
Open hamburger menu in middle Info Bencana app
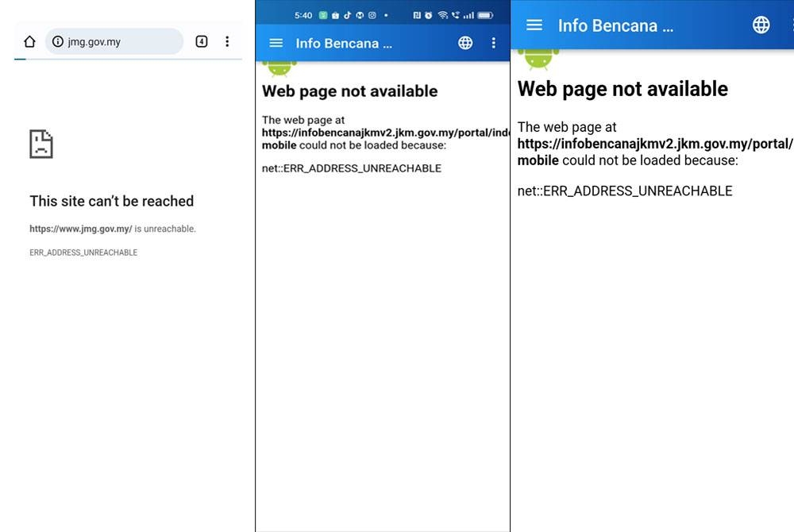[x=276, y=43]
